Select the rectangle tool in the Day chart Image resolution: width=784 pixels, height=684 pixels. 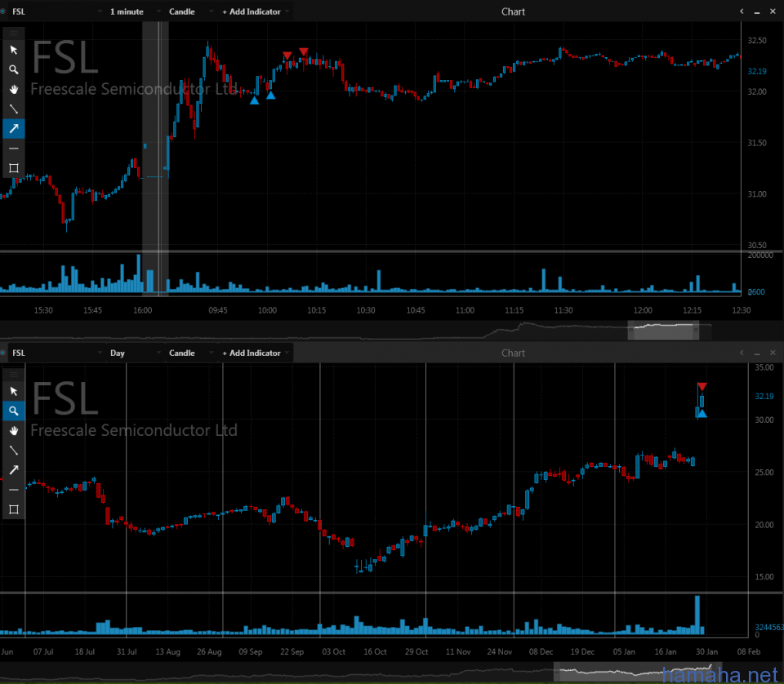point(14,509)
